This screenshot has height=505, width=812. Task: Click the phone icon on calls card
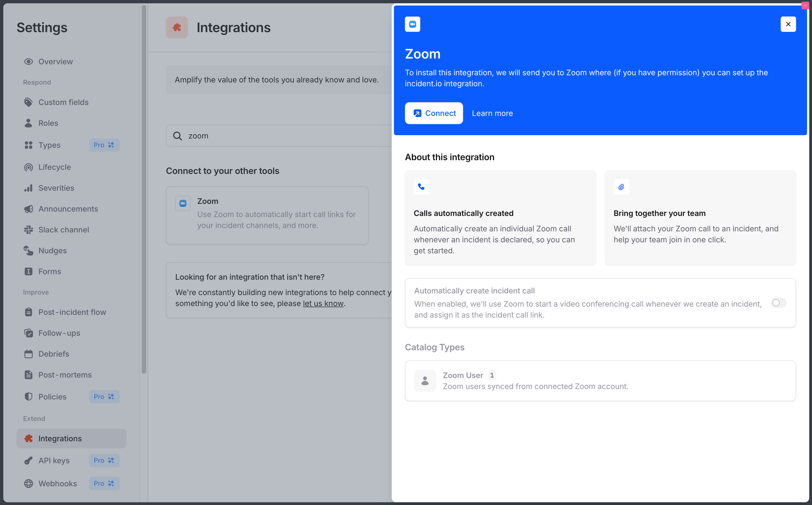(421, 187)
